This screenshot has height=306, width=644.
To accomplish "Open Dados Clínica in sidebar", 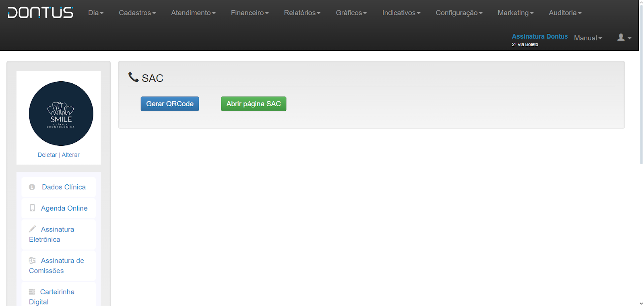I will pos(59,187).
